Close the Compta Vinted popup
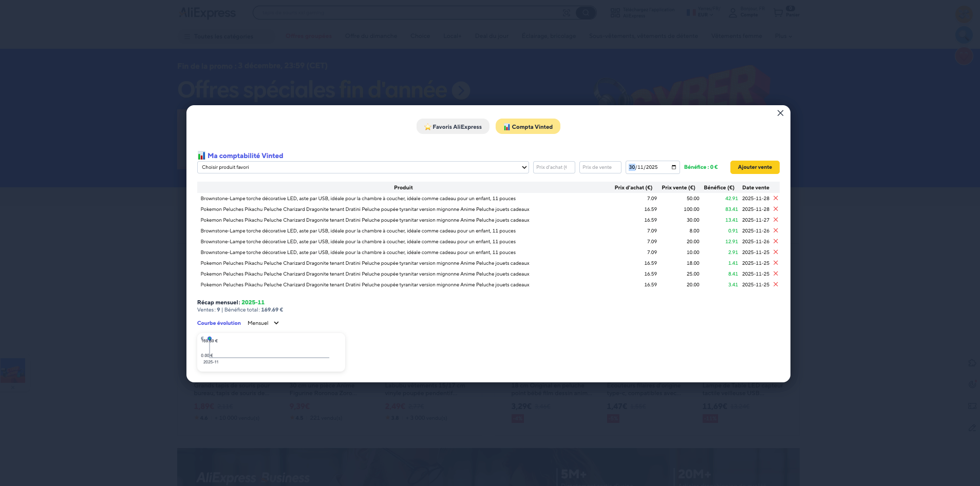Viewport: 980px width, 486px height. [780, 113]
